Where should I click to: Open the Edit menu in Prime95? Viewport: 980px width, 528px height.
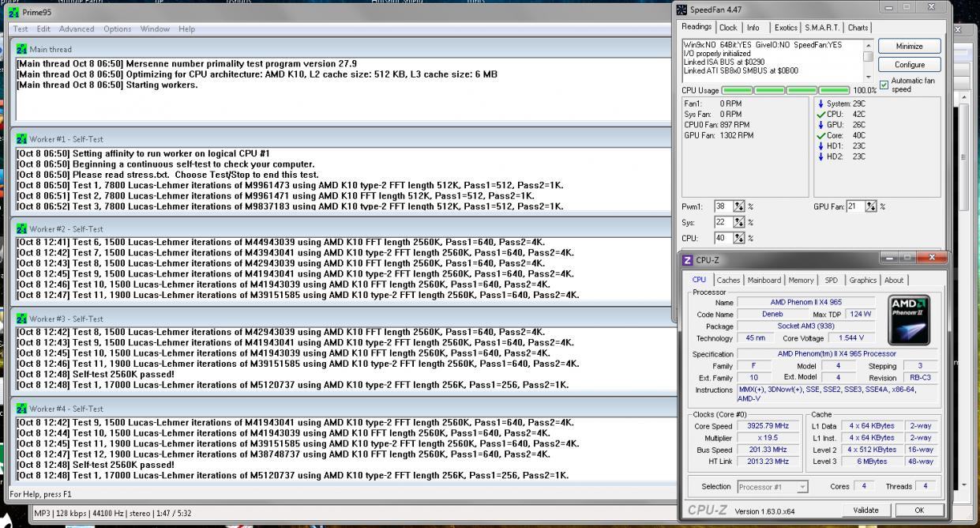[x=43, y=29]
